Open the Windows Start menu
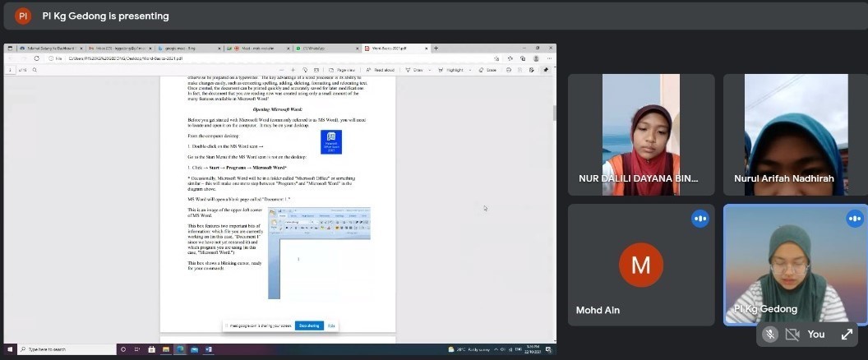Screen dimensions: 868x360 click(9, 349)
